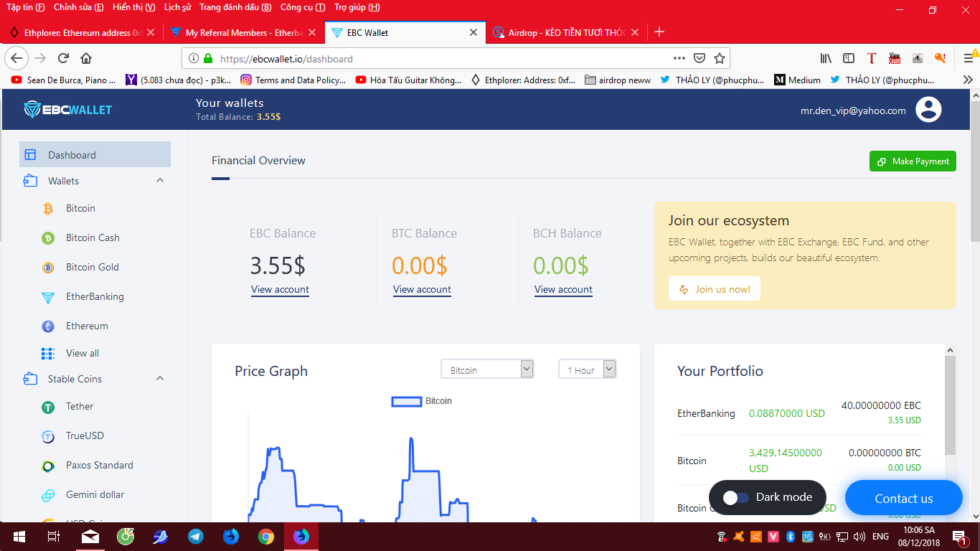Launch Google Chrome from the taskbar
The image size is (980, 551).
266,536
